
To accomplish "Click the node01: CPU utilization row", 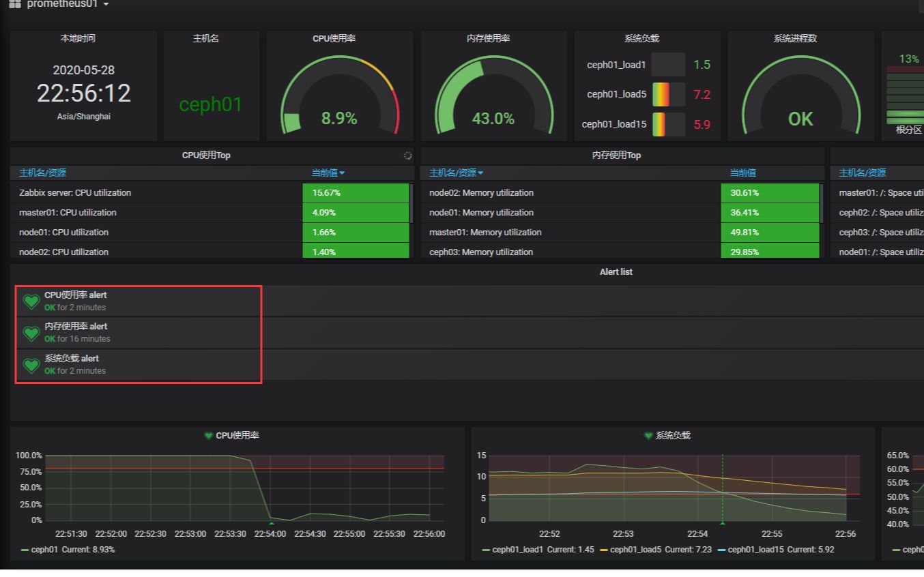I will (x=210, y=233).
